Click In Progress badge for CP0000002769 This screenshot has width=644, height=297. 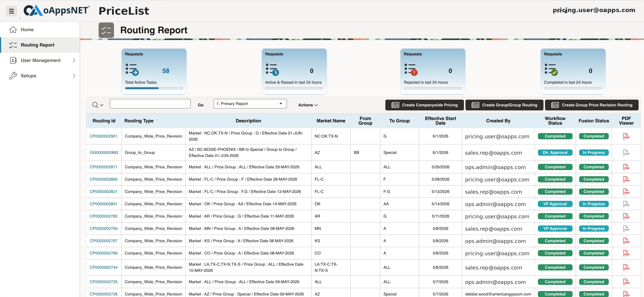pos(594,229)
